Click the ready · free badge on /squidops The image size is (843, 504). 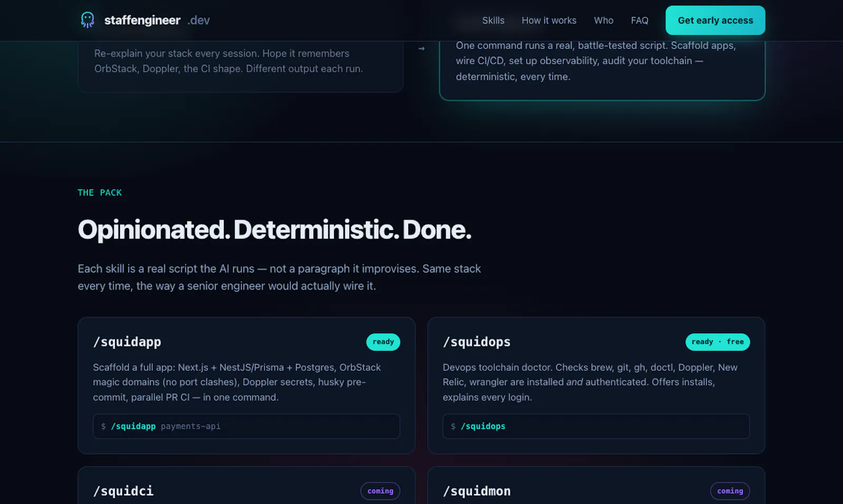718,342
